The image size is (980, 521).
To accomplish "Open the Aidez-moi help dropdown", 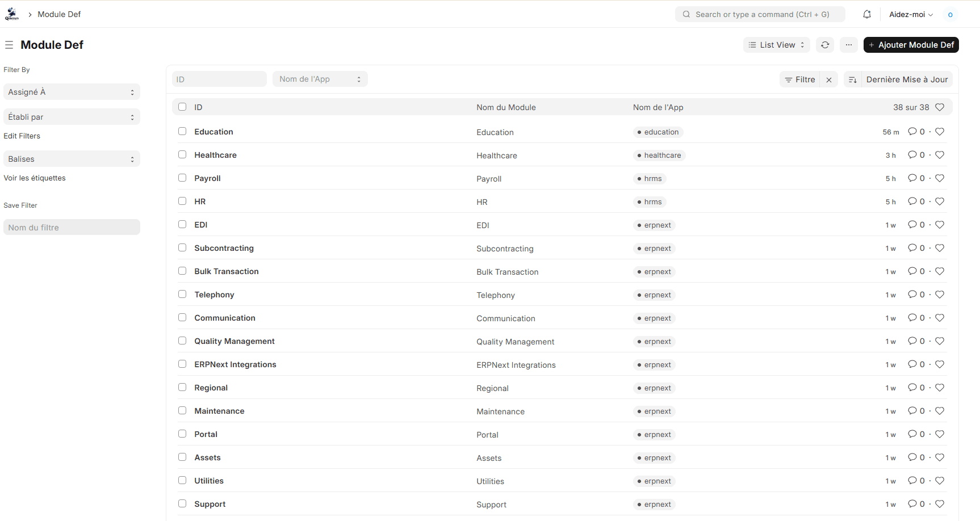I will [x=911, y=14].
